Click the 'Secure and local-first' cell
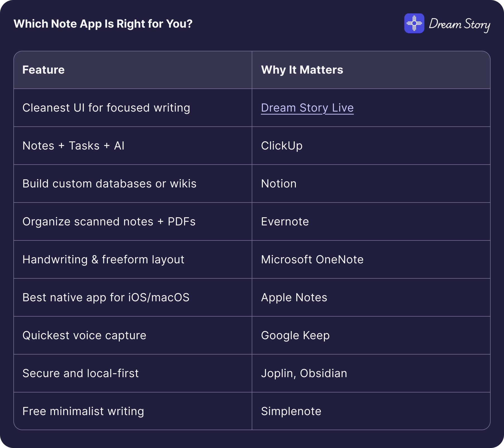 [133, 374]
